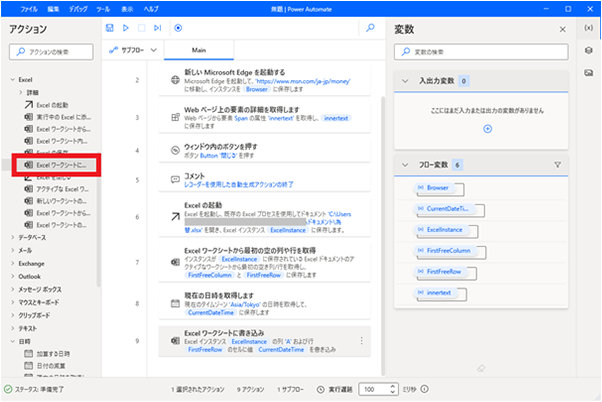
Task: Close the 変数 panel
Action: point(562,29)
